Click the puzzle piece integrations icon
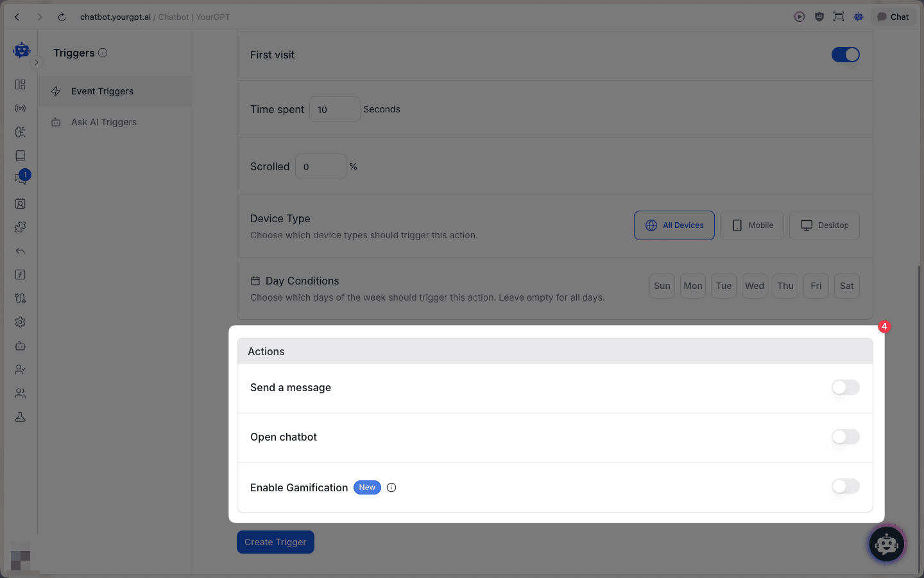Image resolution: width=924 pixels, height=578 pixels. pos(20,227)
